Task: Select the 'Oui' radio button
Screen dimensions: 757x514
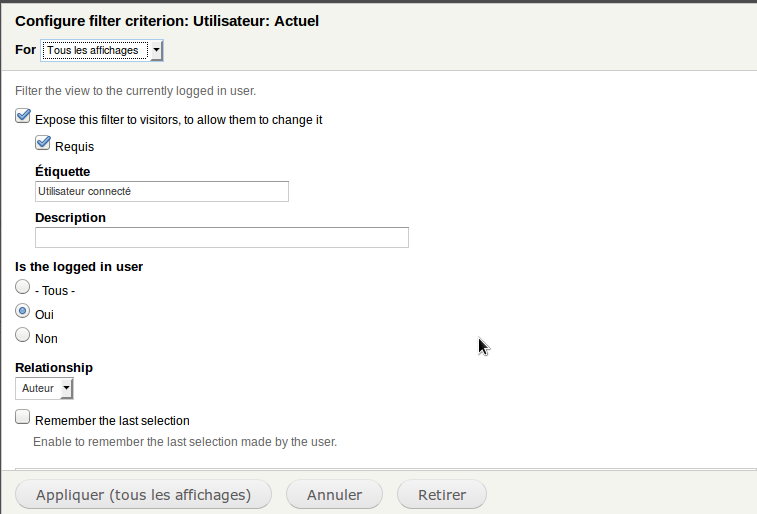Action: tap(22, 311)
